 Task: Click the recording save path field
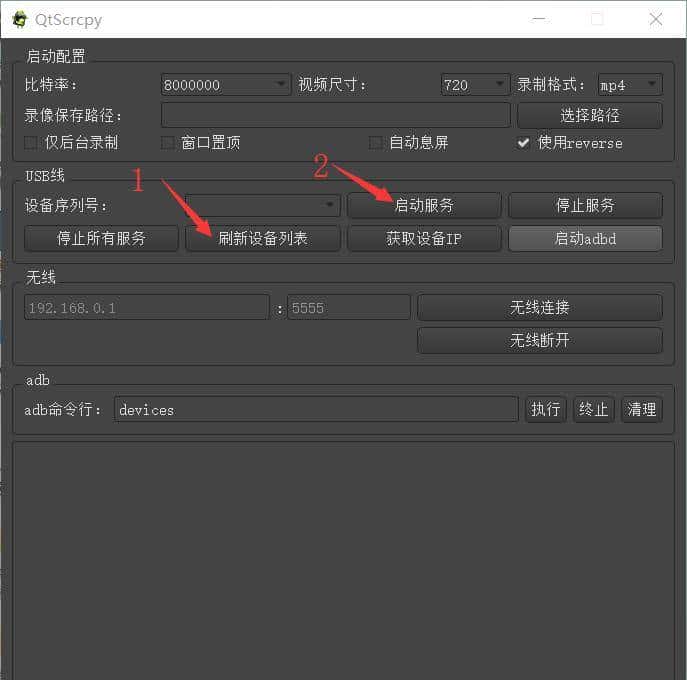pyautogui.click(x=336, y=115)
